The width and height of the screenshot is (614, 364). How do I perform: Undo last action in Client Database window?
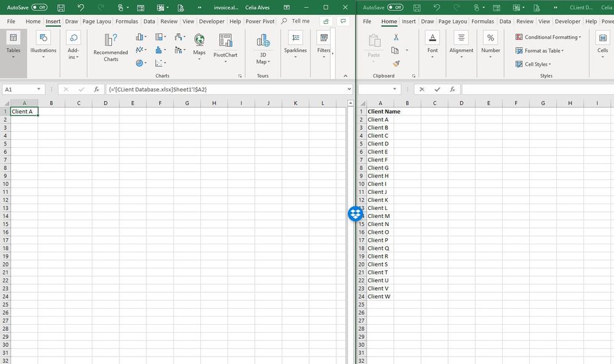437,7
